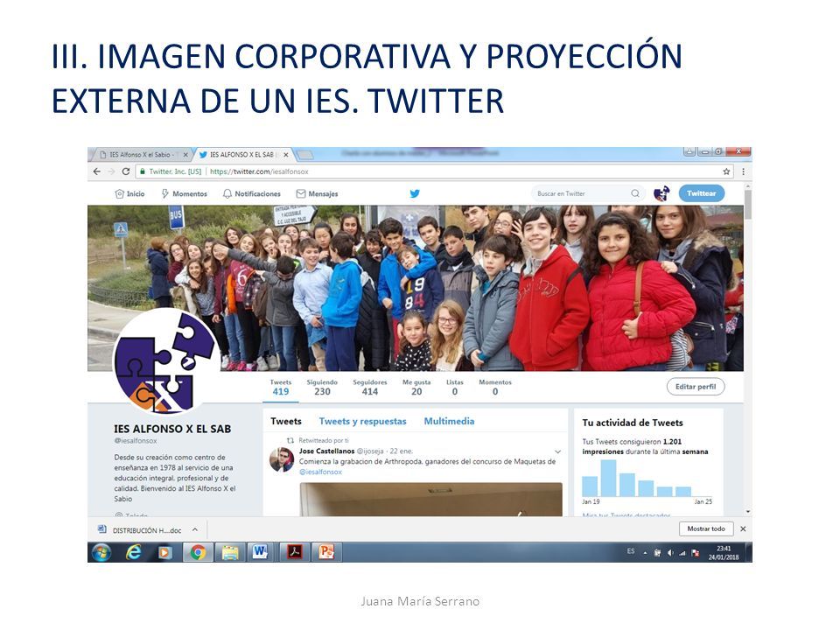
Task: Open Adobe Reader from taskbar
Action: [294, 552]
